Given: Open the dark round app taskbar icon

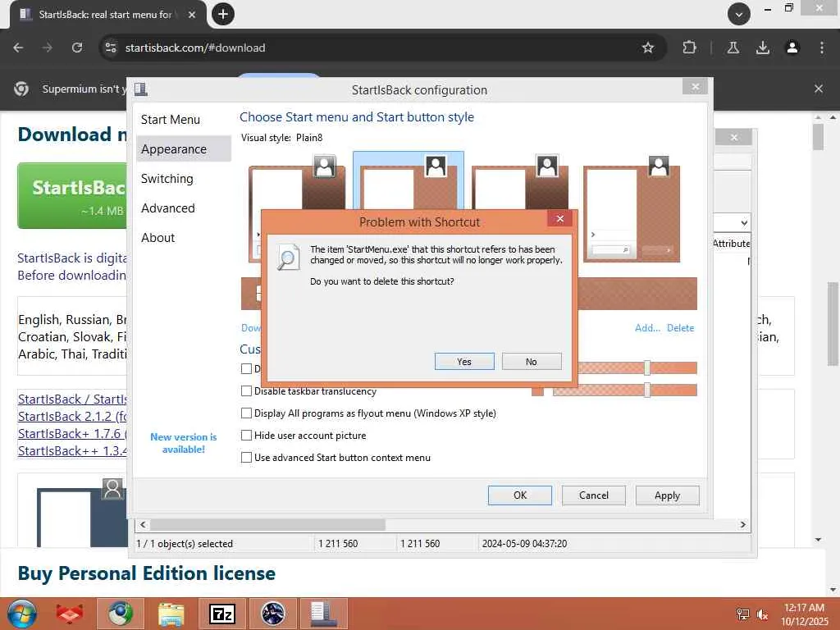Looking at the screenshot, I should click(273, 614).
